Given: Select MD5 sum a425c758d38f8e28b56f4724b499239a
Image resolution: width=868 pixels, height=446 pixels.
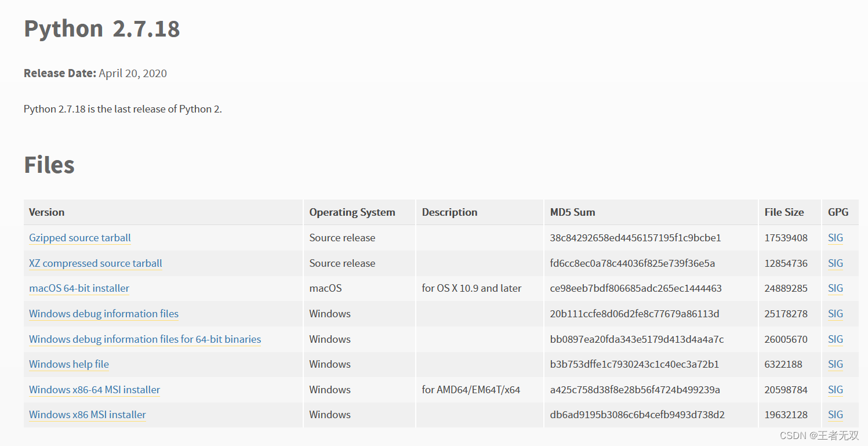Looking at the screenshot, I should click(x=635, y=390).
